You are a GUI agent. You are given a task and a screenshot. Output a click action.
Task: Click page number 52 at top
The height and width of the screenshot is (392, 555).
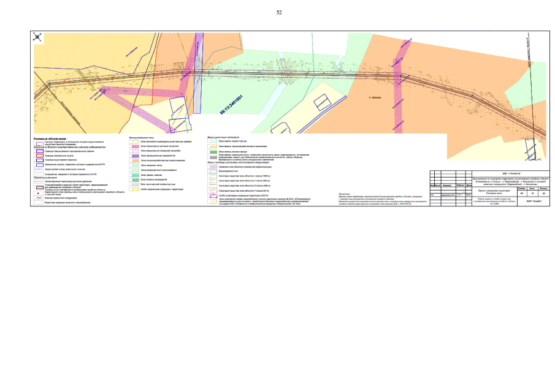click(x=279, y=12)
